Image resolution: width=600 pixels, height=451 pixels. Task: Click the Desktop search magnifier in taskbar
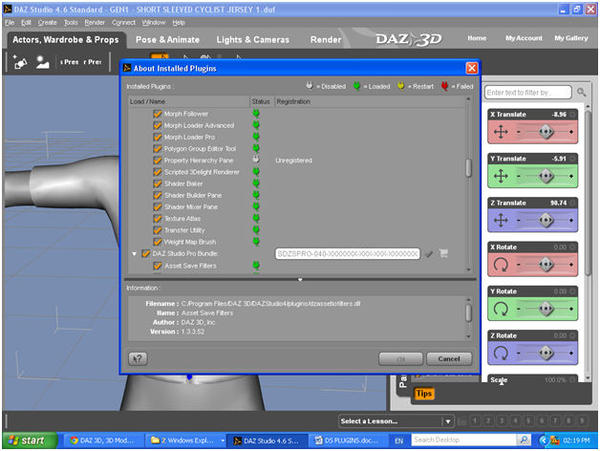[x=524, y=440]
